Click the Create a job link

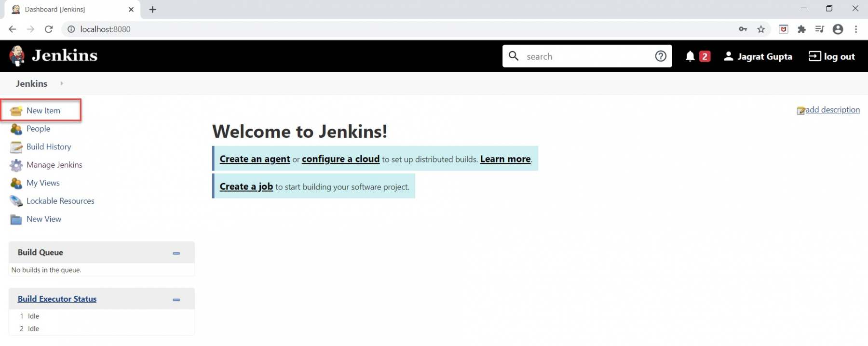[246, 186]
